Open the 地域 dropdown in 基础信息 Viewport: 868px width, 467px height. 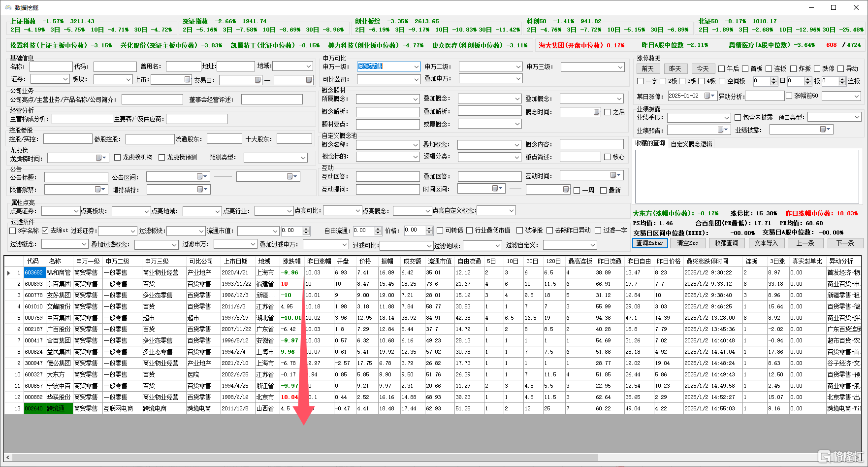309,66
